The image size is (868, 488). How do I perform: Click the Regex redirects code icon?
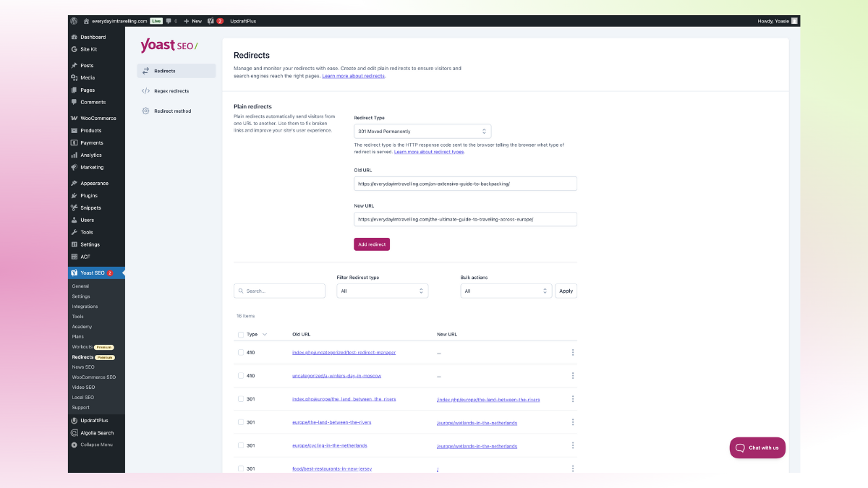point(145,91)
